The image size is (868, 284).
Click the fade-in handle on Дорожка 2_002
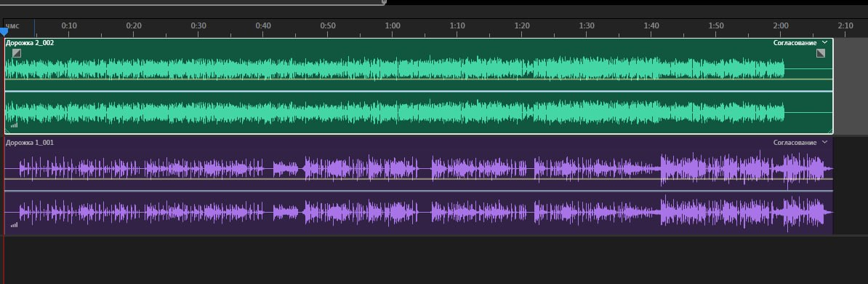pos(17,53)
